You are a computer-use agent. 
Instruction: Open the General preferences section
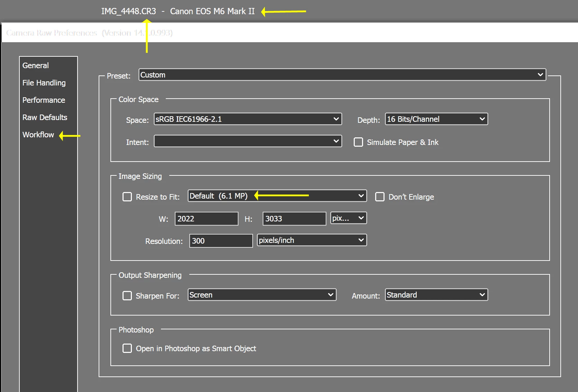coord(36,65)
